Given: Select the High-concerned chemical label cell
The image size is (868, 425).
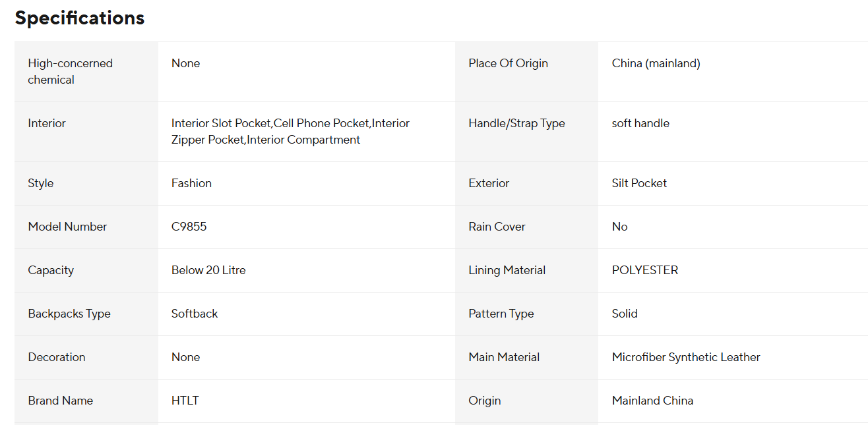Looking at the screenshot, I should tap(70, 71).
